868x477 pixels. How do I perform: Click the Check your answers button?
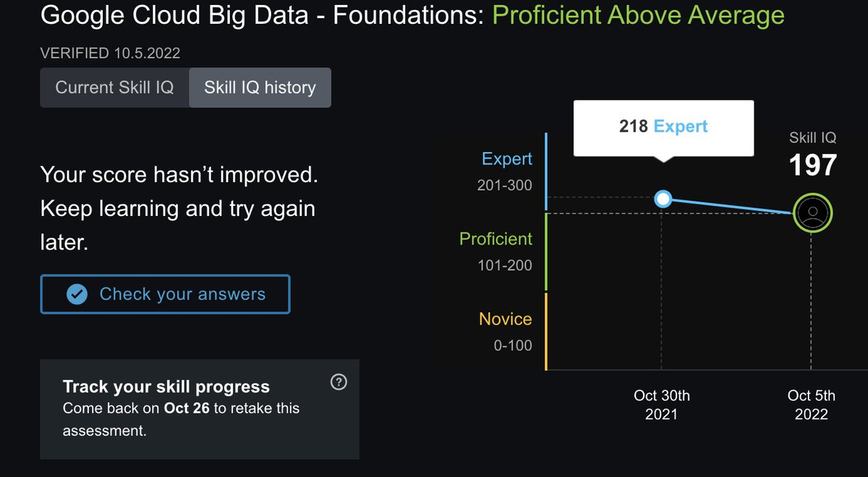[x=165, y=294]
